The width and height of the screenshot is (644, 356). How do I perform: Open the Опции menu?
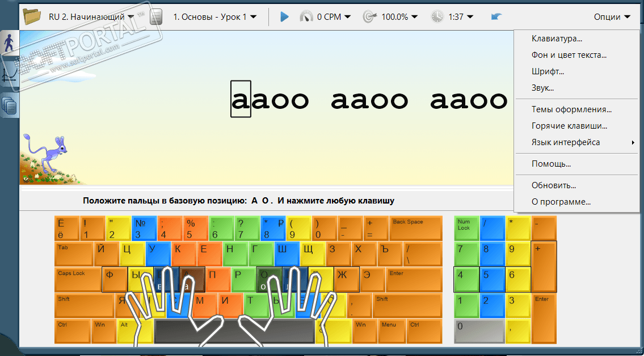click(612, 17)
